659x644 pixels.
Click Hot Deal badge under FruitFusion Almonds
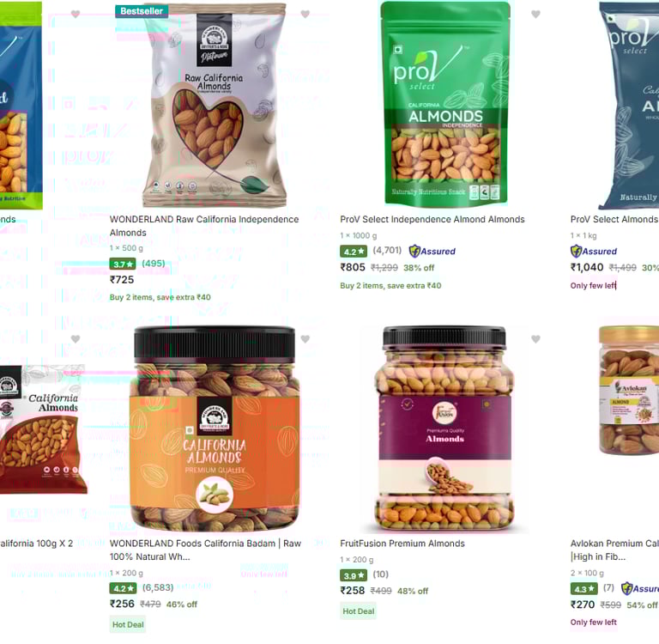pyautogui.click(x=358, y=611)
